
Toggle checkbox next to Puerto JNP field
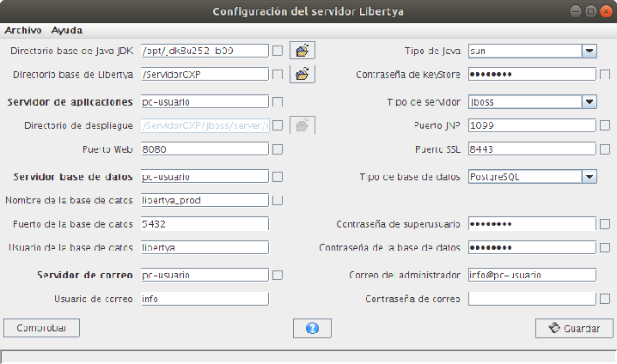(x=605, y=125)
